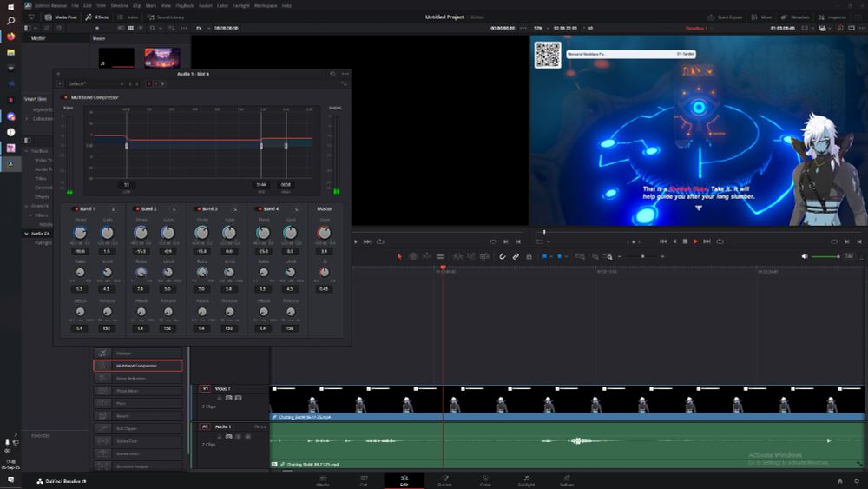Image resolution: width=868 pixels, height=489 pixels.
Task: Jump to first frame in timeline viewer
Action: tap(663, 241)
